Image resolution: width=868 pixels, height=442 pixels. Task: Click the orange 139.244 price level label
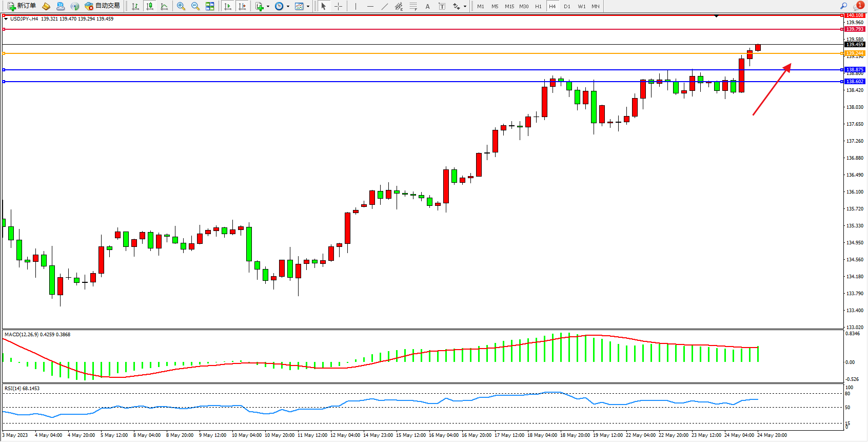(855, 53)
